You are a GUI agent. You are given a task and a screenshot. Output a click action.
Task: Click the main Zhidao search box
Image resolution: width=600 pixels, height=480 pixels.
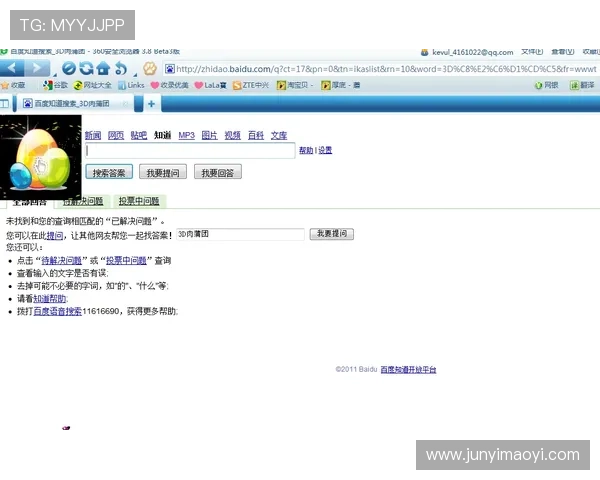coord(190,150)
